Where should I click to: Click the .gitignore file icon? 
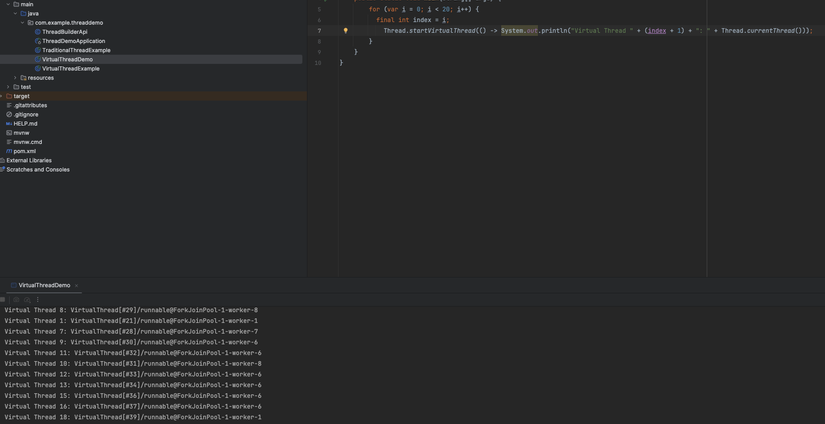(x=9, y=115)
